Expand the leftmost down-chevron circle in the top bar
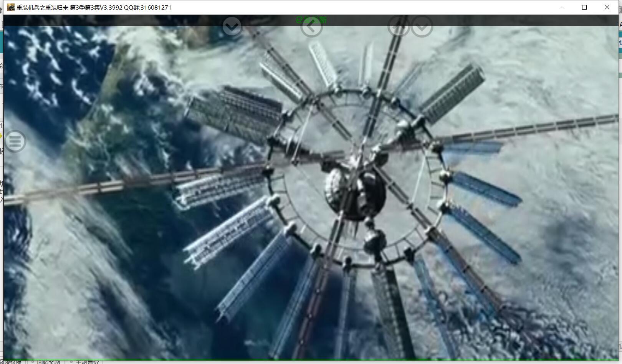Viewport: 622px width, 364px height. tap(232, 26)
